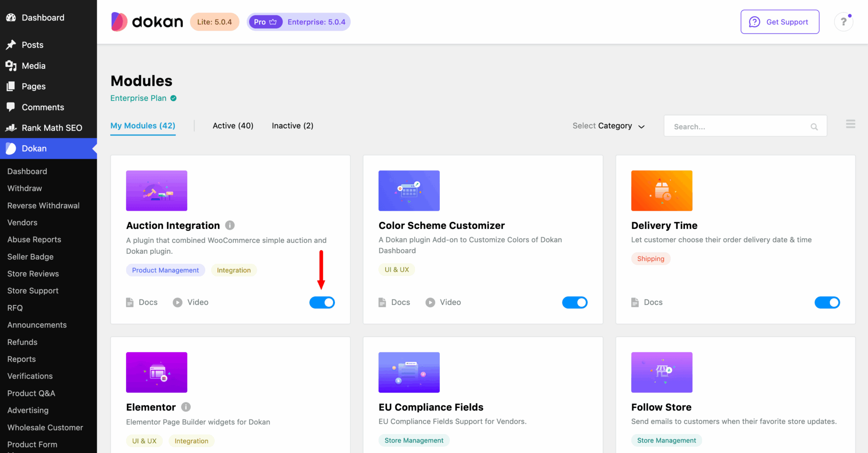
Task: Switch to My Modules (42) tab
Action: [143, 126]
